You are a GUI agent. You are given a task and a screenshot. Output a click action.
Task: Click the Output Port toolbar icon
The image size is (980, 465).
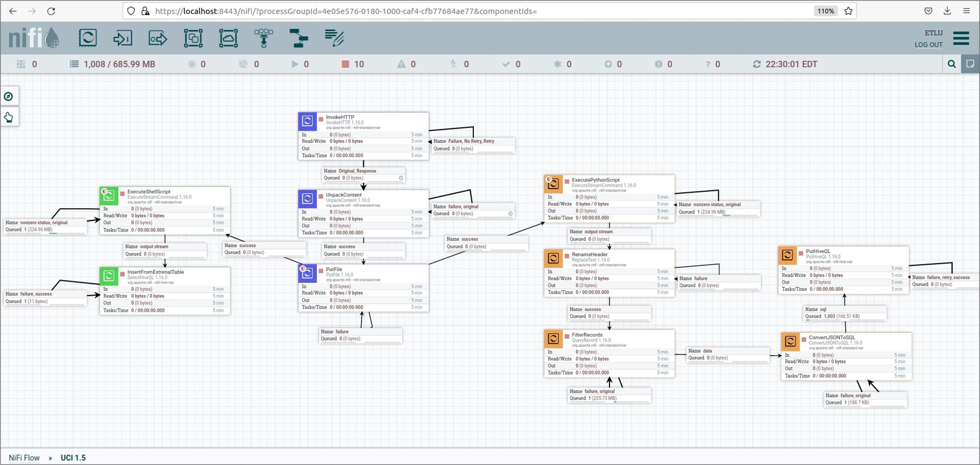(x=157, y=38)
